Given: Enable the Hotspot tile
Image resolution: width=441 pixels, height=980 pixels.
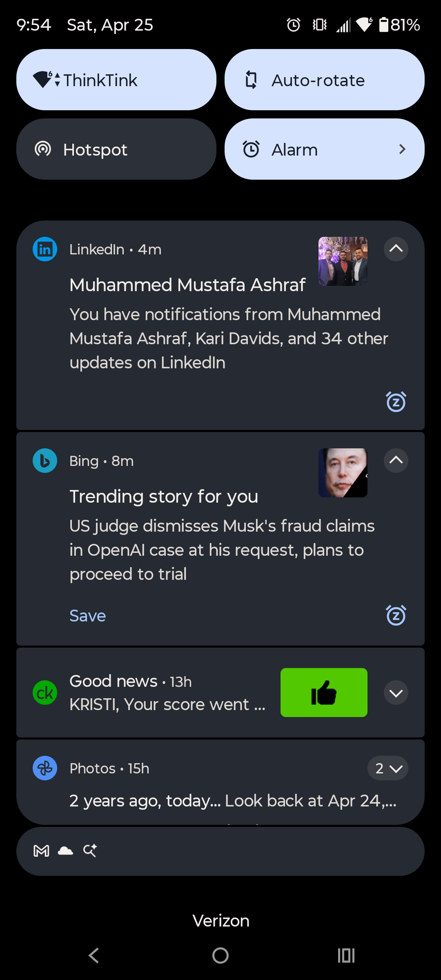Looking at the screenshot, I should tap(116, 149).
